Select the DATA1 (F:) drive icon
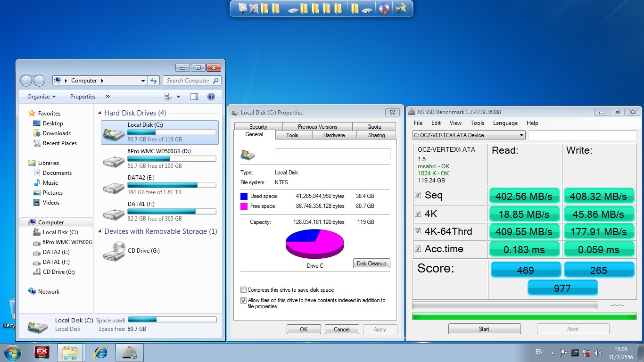This screenshot has height=362, width=644. [114, 213]
